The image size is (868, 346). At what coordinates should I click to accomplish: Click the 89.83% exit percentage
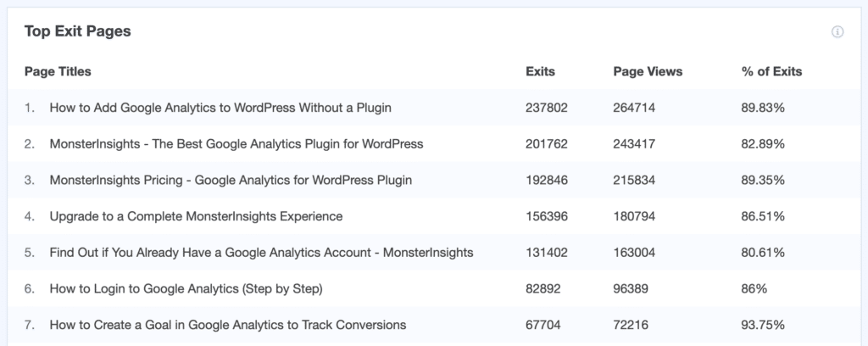click(763, 108)
